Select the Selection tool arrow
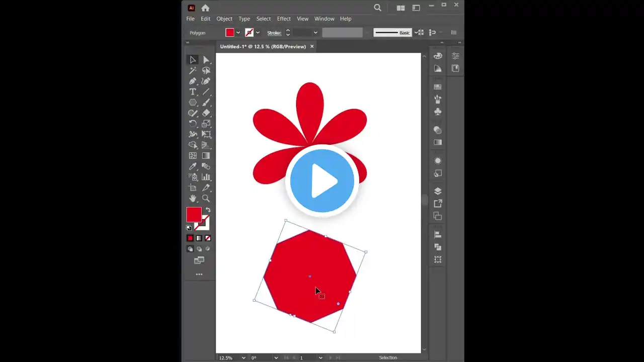This screenshot has width=644, height=362. [193, 60]
